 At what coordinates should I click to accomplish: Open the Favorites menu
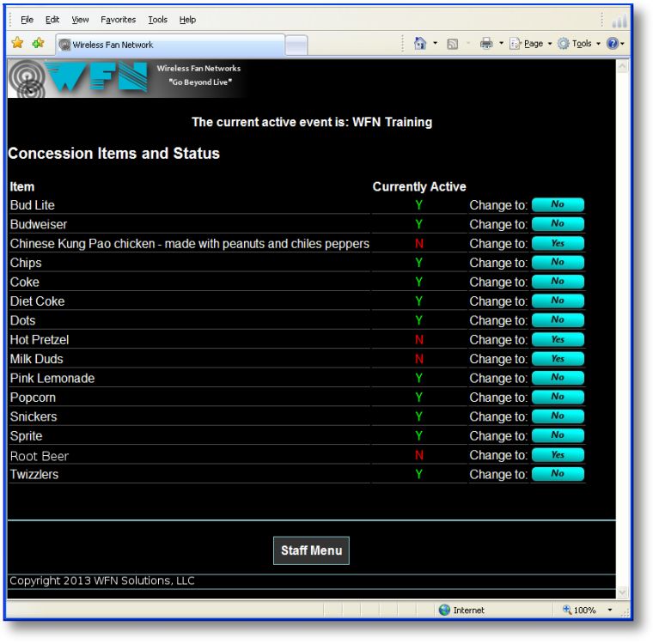click(x=119, y=20)
